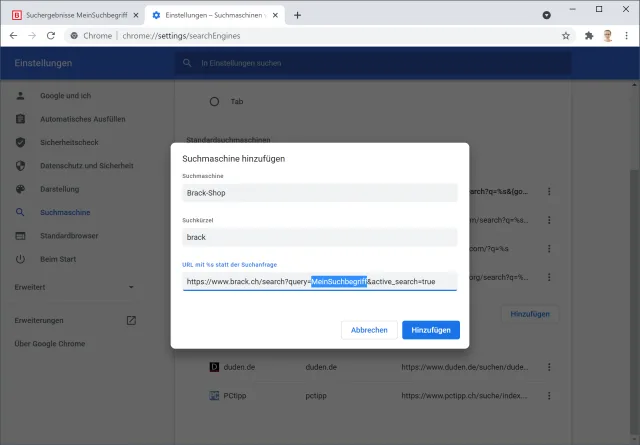Click the Hinzufügen button in the dialog
The width and height of the screenshot is (640, 445).
[430, 330]
